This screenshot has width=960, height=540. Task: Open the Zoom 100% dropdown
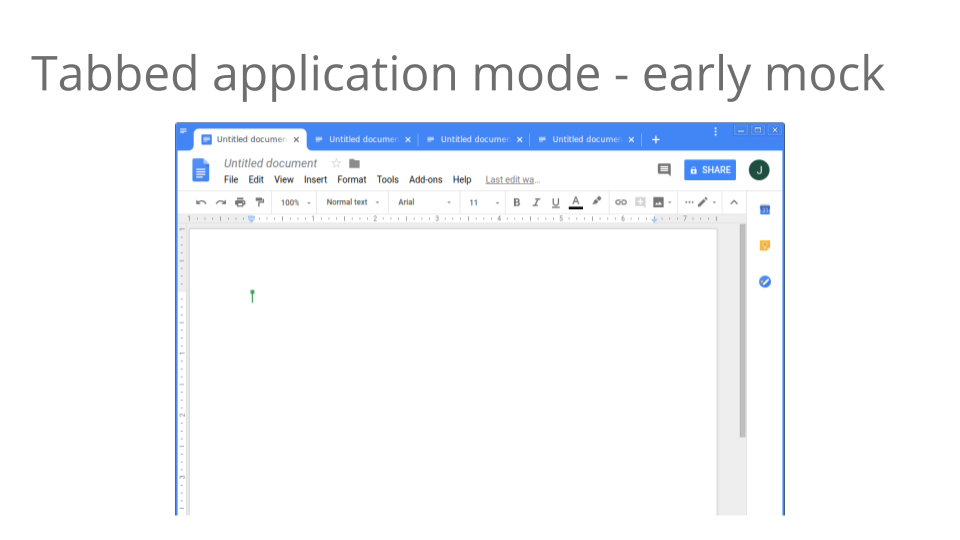click(296, 203)
